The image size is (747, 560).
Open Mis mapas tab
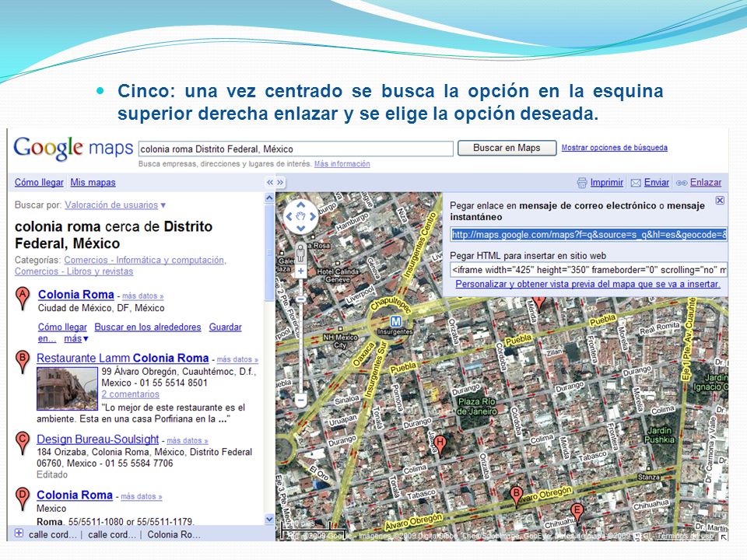(x=93, y=182)
